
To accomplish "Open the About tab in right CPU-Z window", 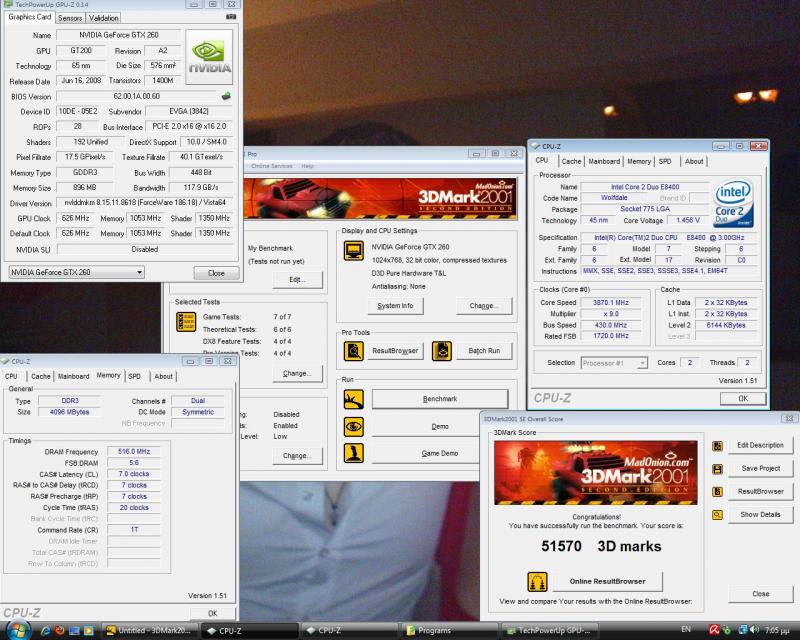I will pos(694,161).
